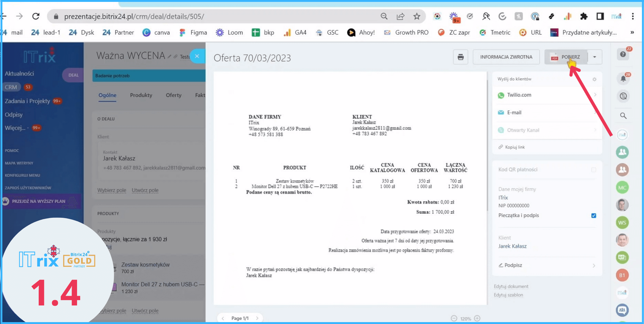Bookmark page with the star icon
Screen dimensions: 644x324
417,16
